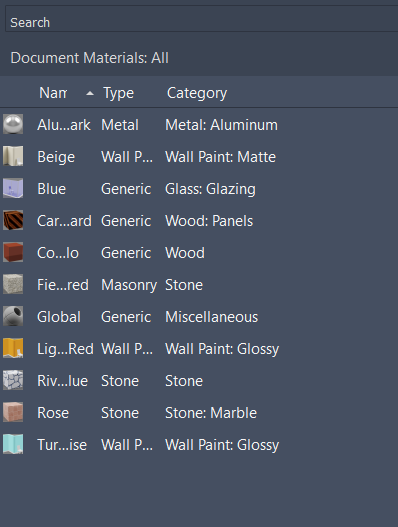Sort materials by Type column
Viewport: 398px width, 527px height.
118,93
